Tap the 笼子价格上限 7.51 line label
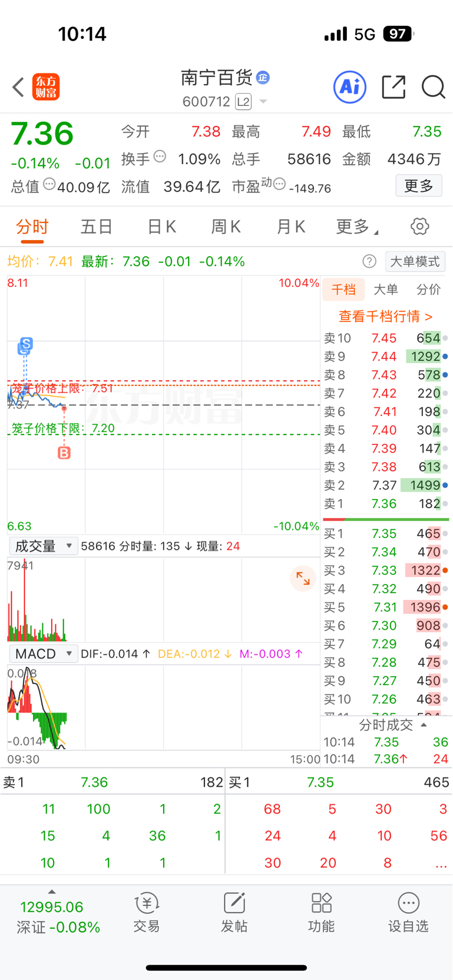This screenshot has height=980, width=453. [x=62, y=388]
